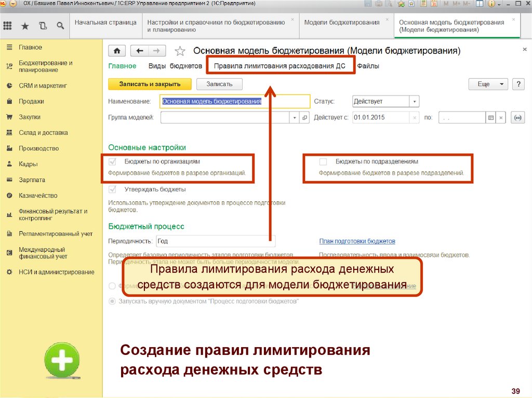Screen dimensions: 532x398
Task: Click the add-to-favorites star icon in the title bar
Action: coord(401,4)
